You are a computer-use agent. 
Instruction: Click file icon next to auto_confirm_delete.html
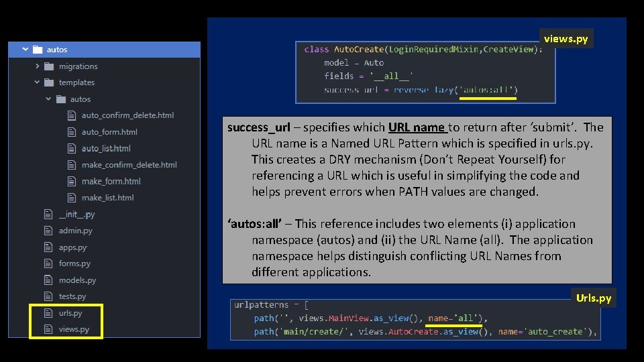tap(72, 115)
